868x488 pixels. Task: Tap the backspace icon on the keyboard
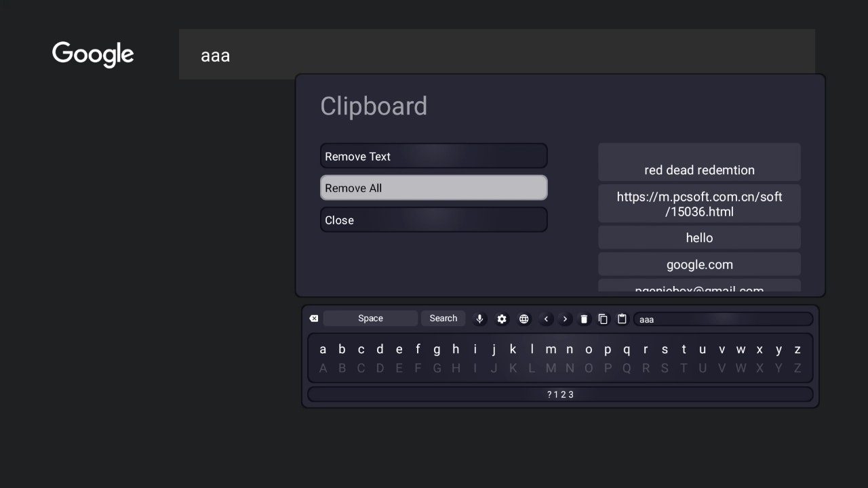[x=314, y=319]
